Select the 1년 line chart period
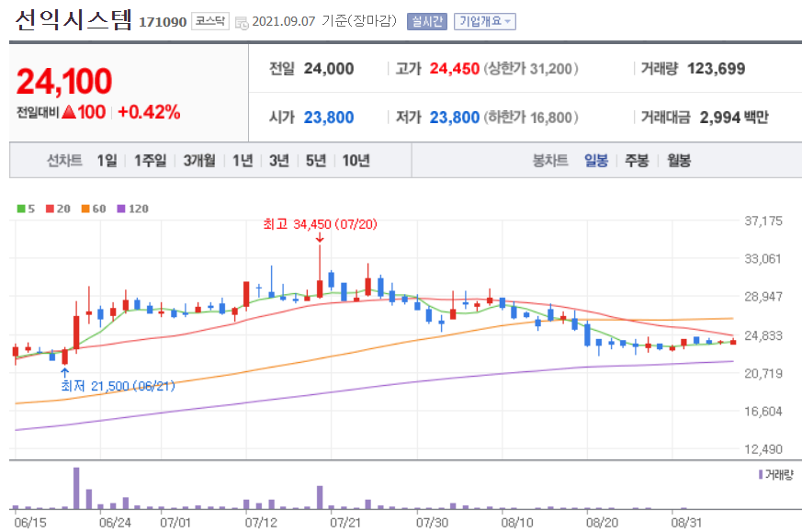 243,161
